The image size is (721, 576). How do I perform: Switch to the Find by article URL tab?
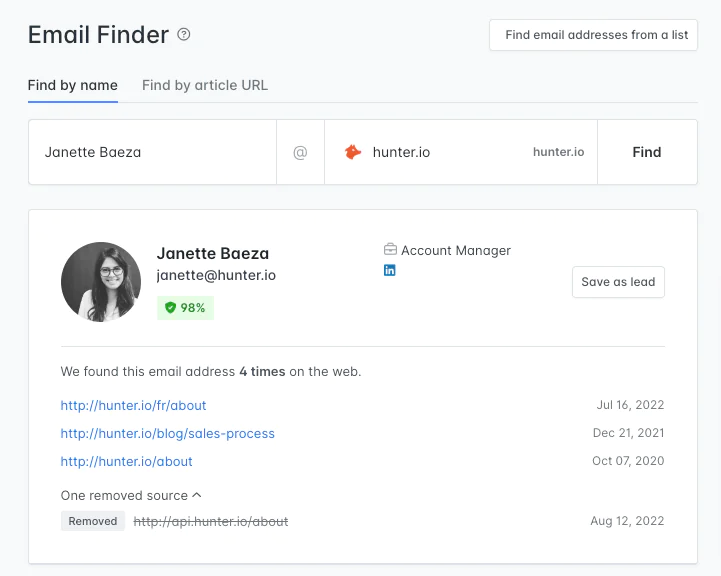click(205, 86)
